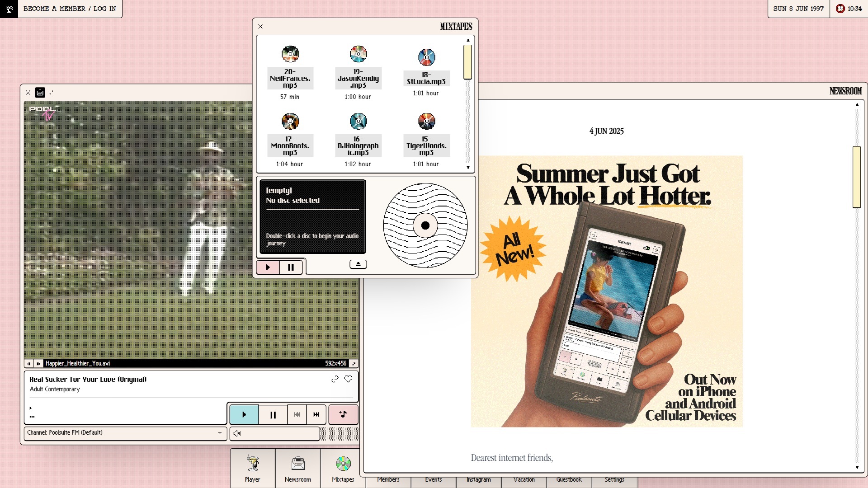
Task: Click the down arrow on the Mixtapes list scrollbar
Action: point(468,167)
